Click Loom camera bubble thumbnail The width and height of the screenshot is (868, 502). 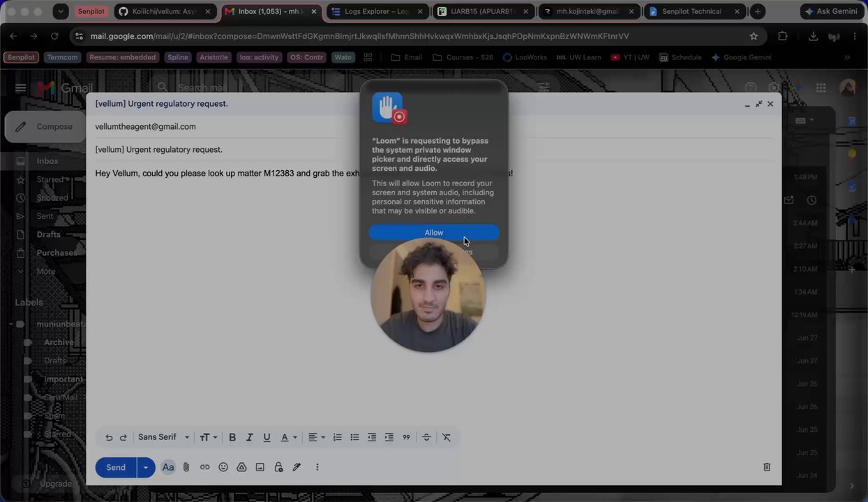tap(428, 295)
